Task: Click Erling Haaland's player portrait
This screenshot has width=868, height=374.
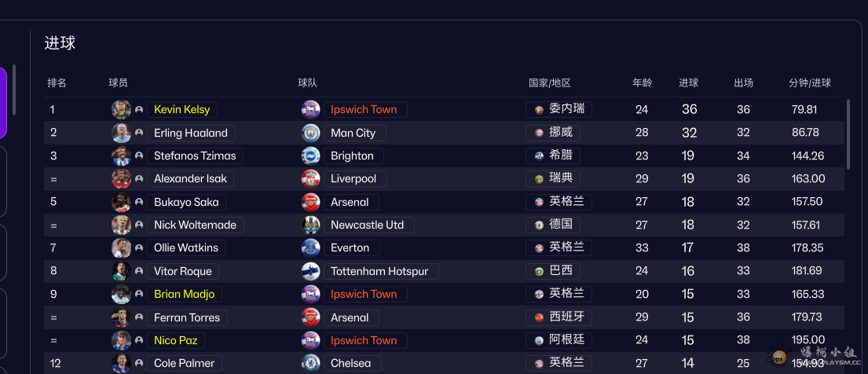Action: point(121,133)
